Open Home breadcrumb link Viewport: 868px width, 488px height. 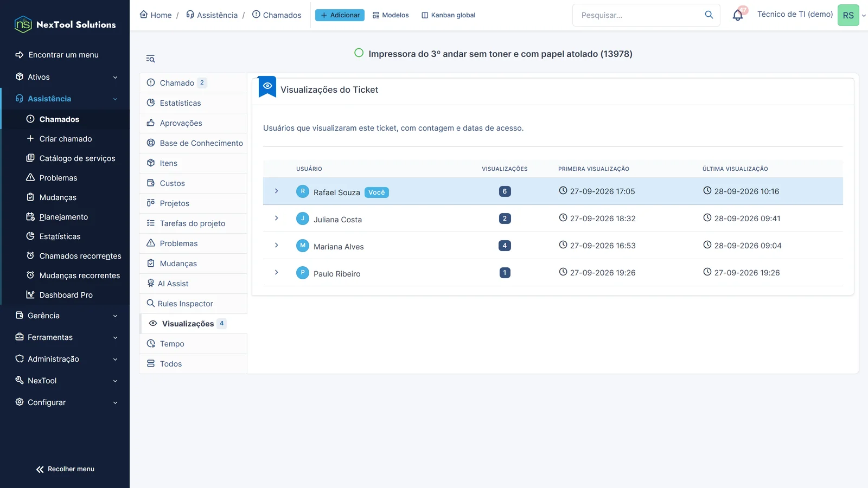point(156,15)
